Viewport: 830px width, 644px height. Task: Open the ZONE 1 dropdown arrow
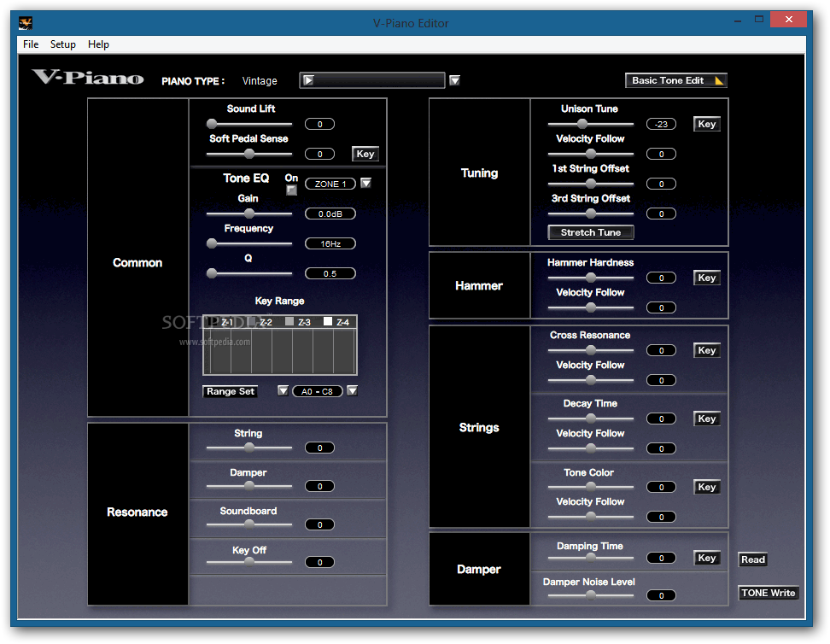point(365,184)
